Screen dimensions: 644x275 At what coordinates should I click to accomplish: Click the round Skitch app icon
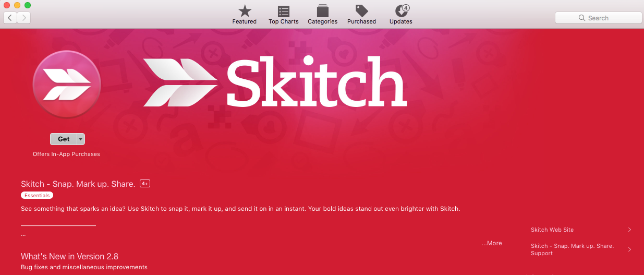tap(67, 84)
